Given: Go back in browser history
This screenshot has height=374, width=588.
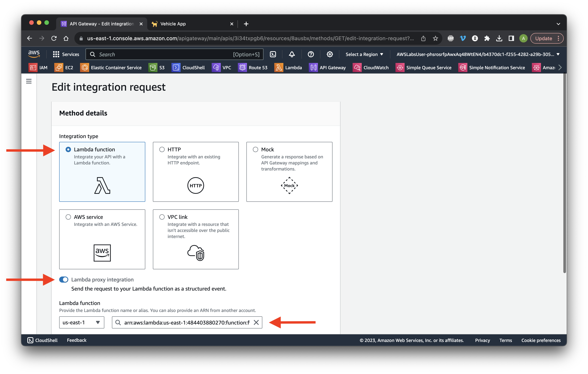Looking at the screenshot, I should click(30, 38).
